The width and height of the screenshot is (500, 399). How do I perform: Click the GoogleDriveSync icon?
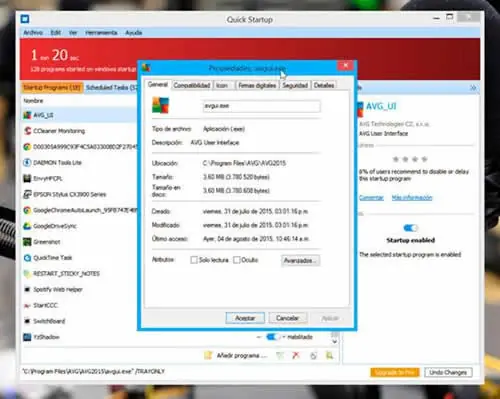click(x=27, y=226)
